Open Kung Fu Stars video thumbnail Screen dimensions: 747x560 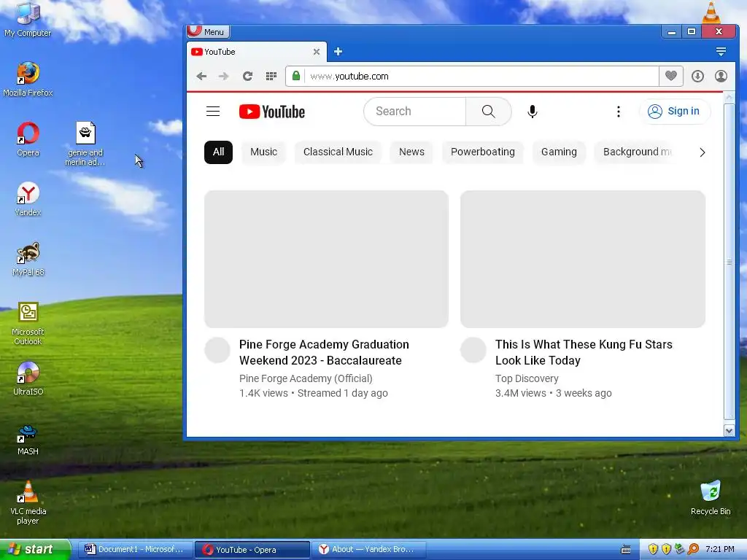[x=583, y=259]
